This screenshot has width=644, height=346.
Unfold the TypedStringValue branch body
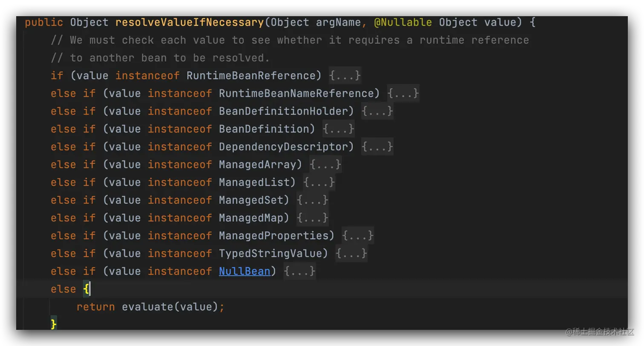coord(351,254)
